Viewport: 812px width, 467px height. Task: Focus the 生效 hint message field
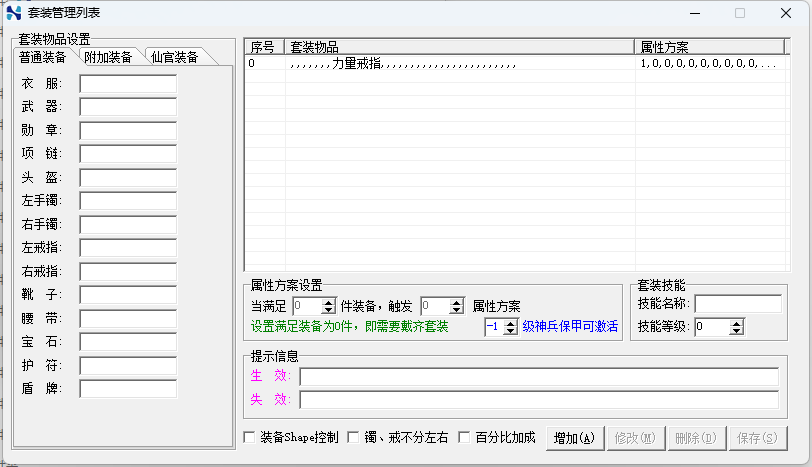pyautogui.click(x=538, y=377)
